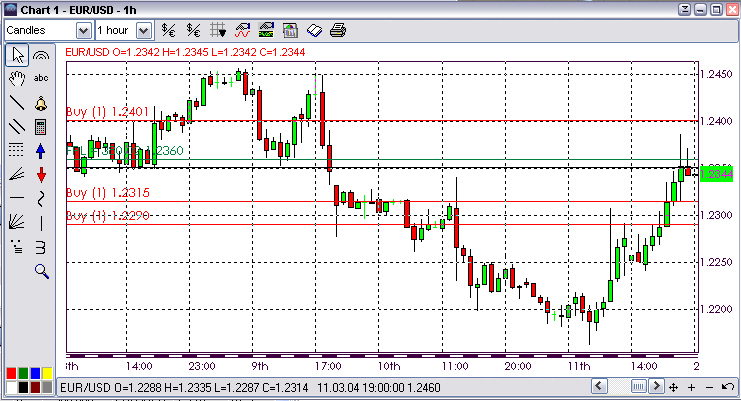Click the alarm bell icon

pos(41,102)
